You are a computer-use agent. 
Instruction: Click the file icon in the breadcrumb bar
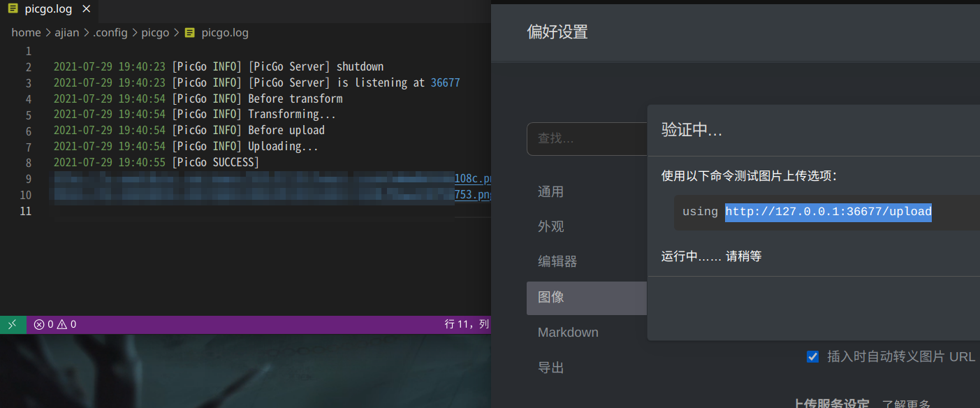coord(189,32)
